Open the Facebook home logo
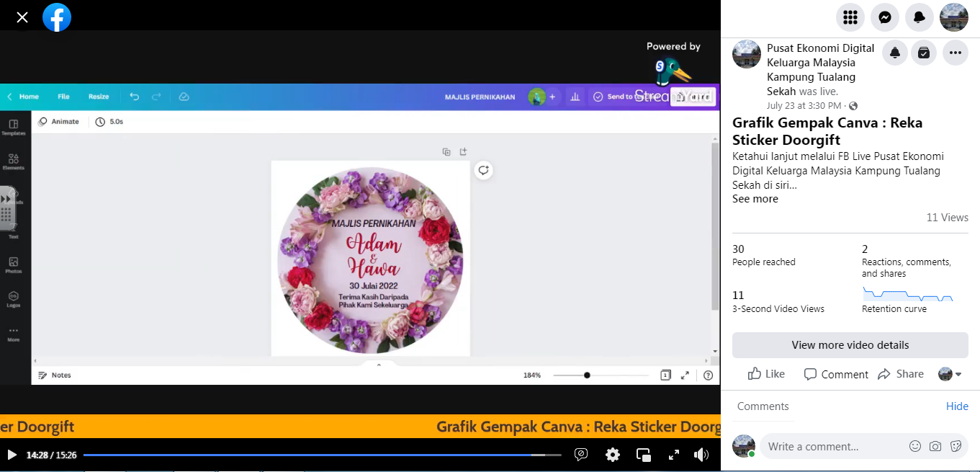The height and width of the screenshot is (472, 980). point(57,17)
